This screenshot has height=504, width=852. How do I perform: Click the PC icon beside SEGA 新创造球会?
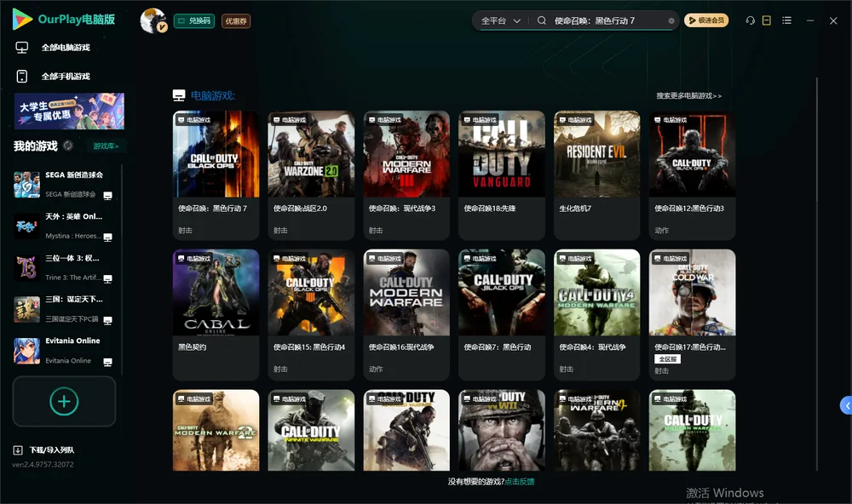tap(107, 196)
